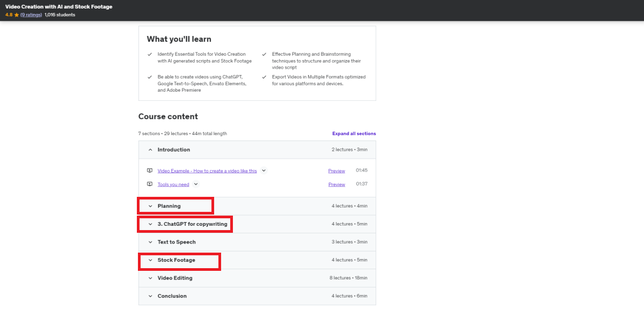Open the Tools you need lecture link
The width and height of the screenshot is (644, 310).
[173, 184]
